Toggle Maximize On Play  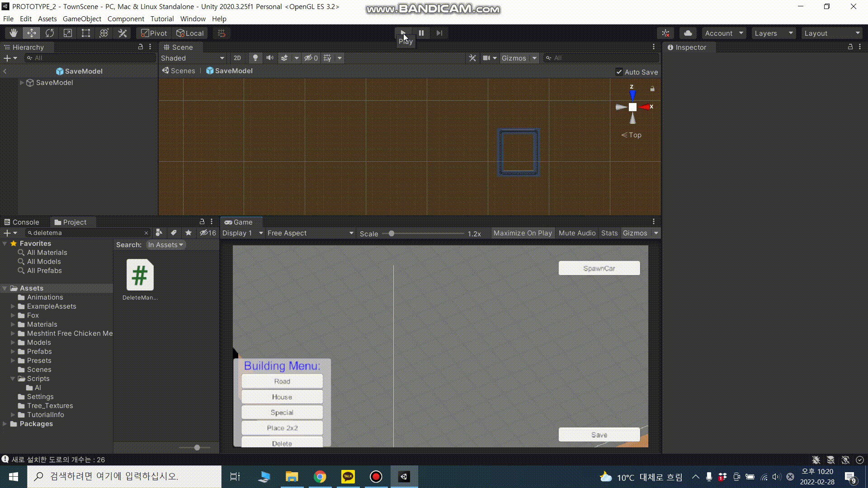coord(523,233)
